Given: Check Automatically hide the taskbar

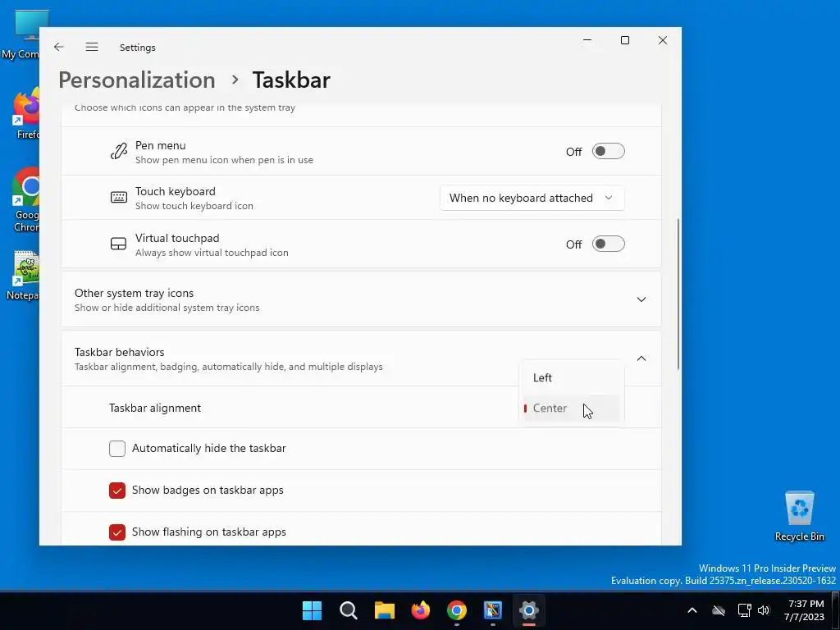Looking at the screenshot, I should click(x=117, y=449).
